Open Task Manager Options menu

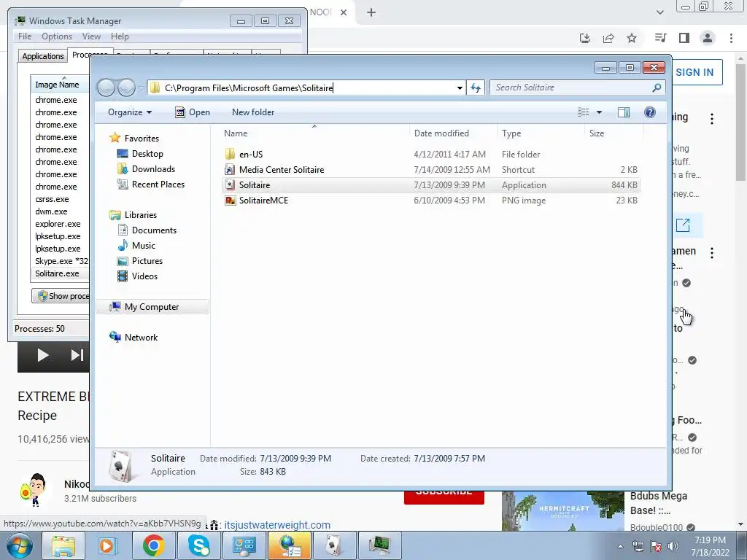click(x=57, y=36)
